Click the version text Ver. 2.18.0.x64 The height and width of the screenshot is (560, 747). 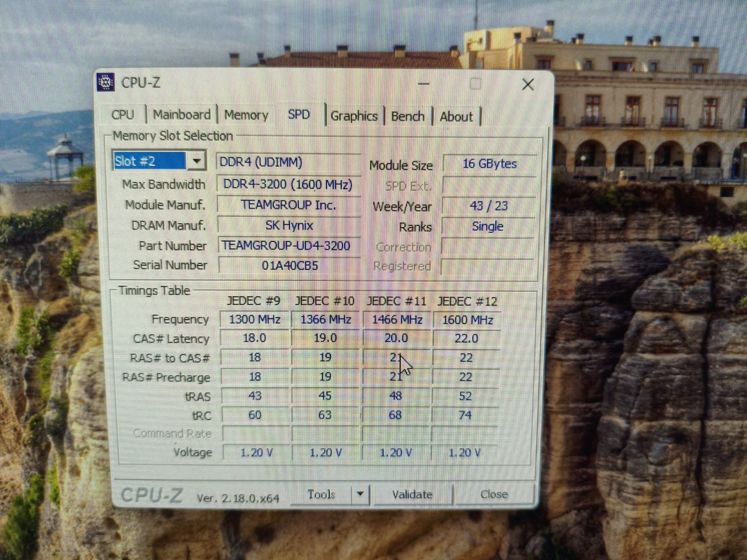coord(238,498)
